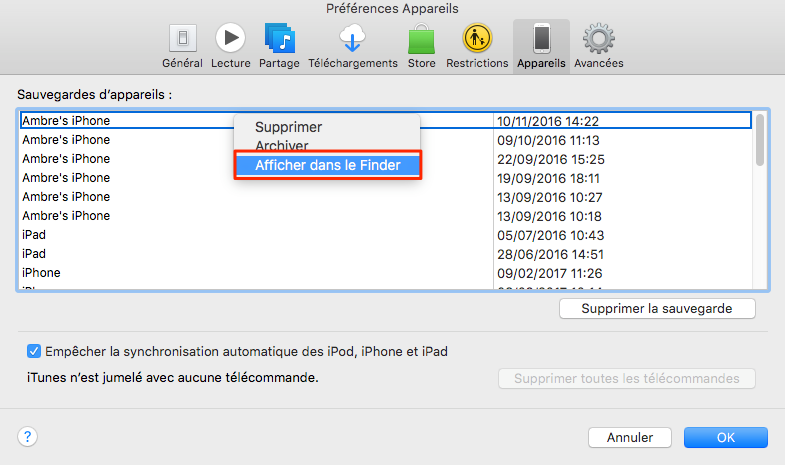
Task: Switch to Partage sharing preferences
Action: coord(279,46)
